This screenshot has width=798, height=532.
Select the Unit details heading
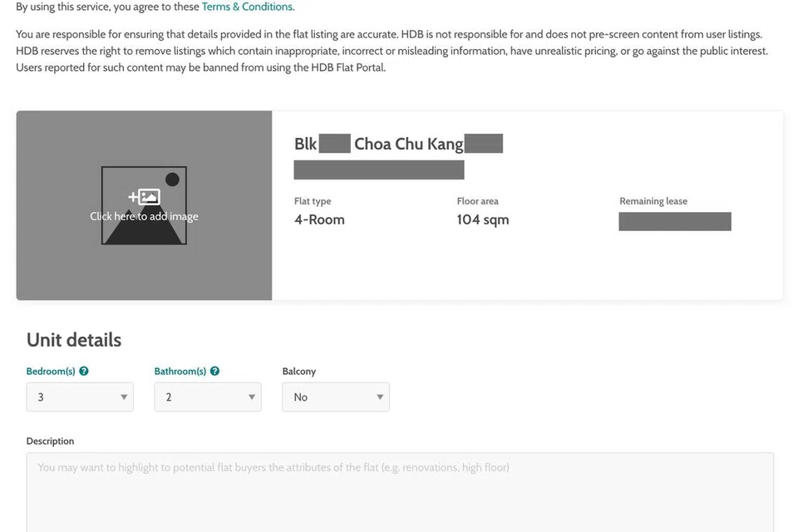[74, 340]
